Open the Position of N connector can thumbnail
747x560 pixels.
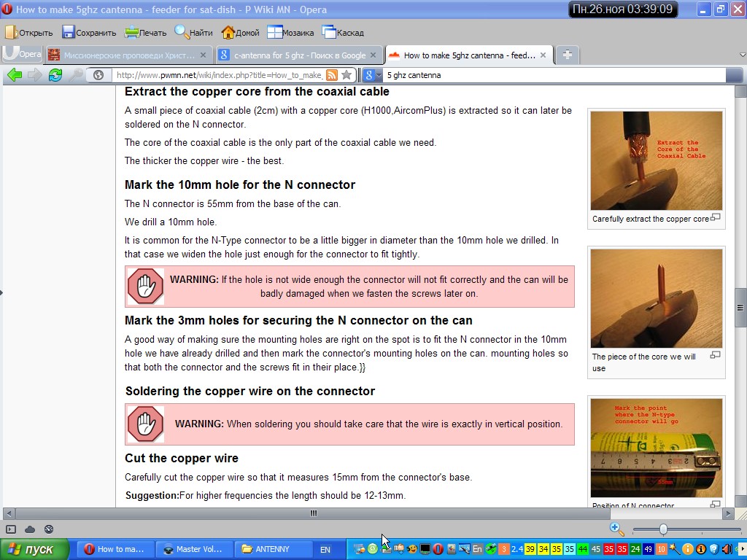click(657, 448)
